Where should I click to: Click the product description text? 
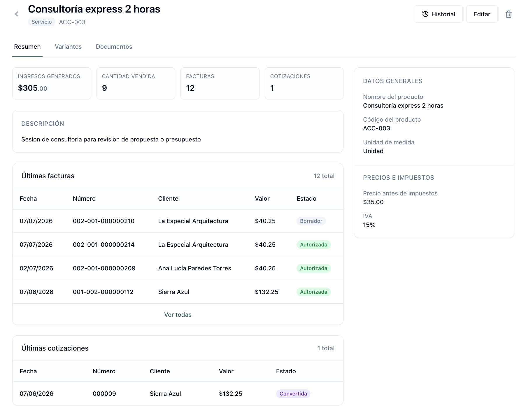111,139
